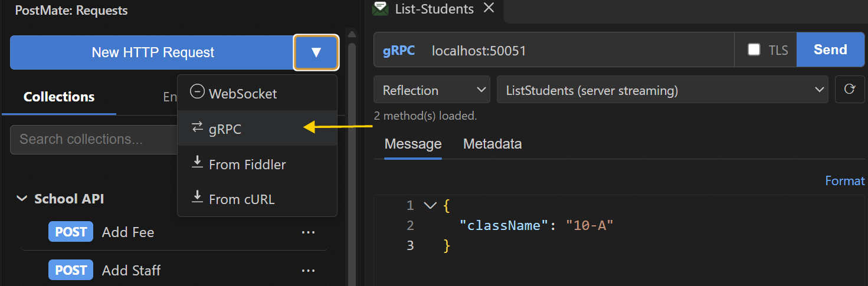Viewport: 868px width, 286px height.
Task: Click the gRPC arrows icon in menu
Action: tap(197, 127)
